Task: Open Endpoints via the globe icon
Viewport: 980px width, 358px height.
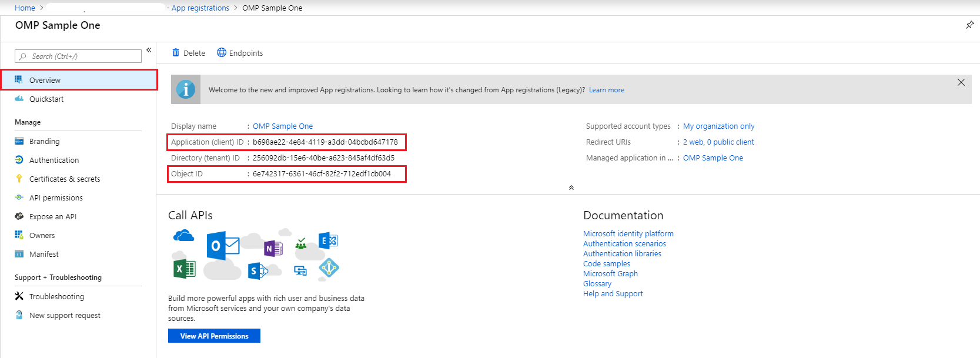Action: coord(222,53)
